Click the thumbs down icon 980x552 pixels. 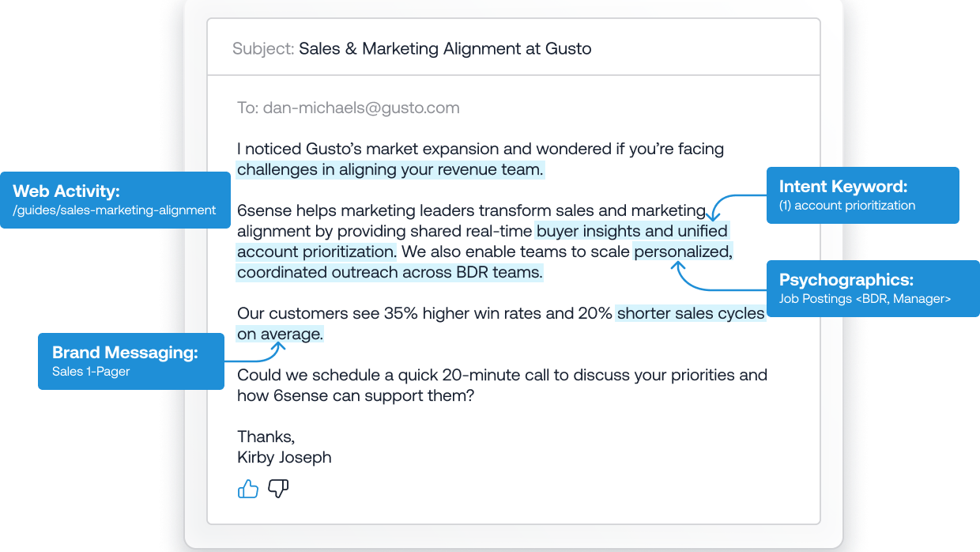[x=278, y=489]
